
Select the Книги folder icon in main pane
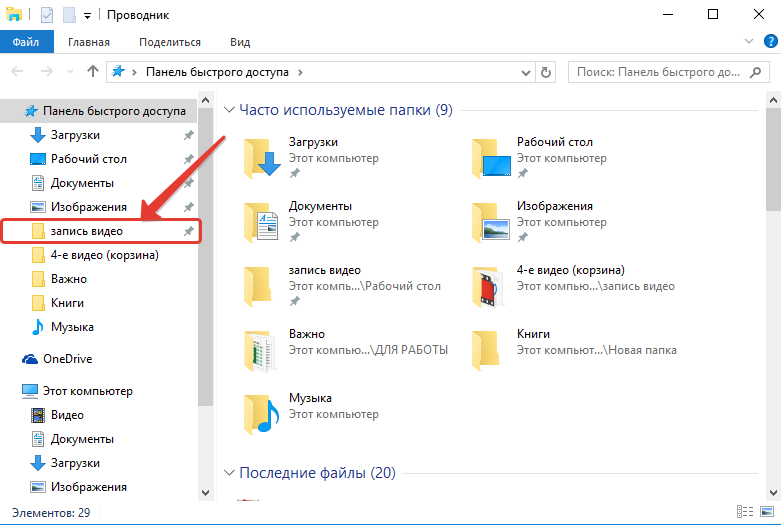point(486,351)
